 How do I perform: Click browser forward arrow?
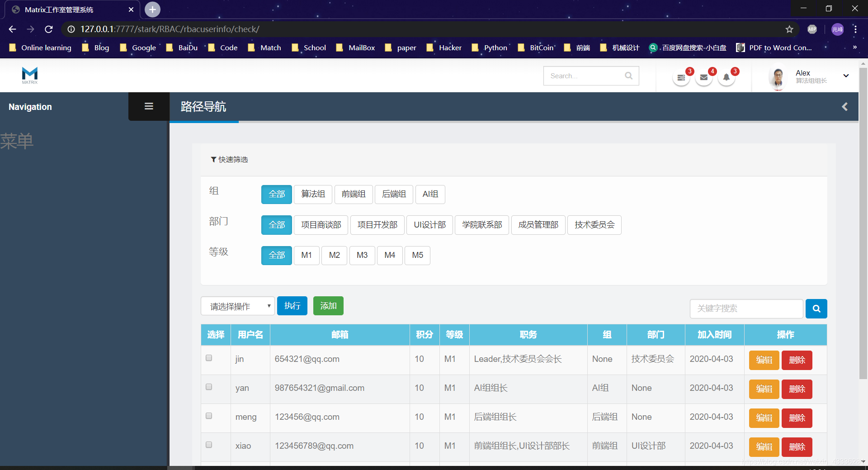(x=30, y=29)
